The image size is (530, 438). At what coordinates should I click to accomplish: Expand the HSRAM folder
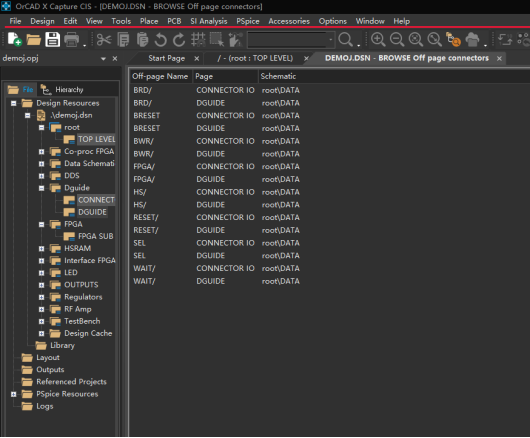pyautogui.click(x=41, y=248)
